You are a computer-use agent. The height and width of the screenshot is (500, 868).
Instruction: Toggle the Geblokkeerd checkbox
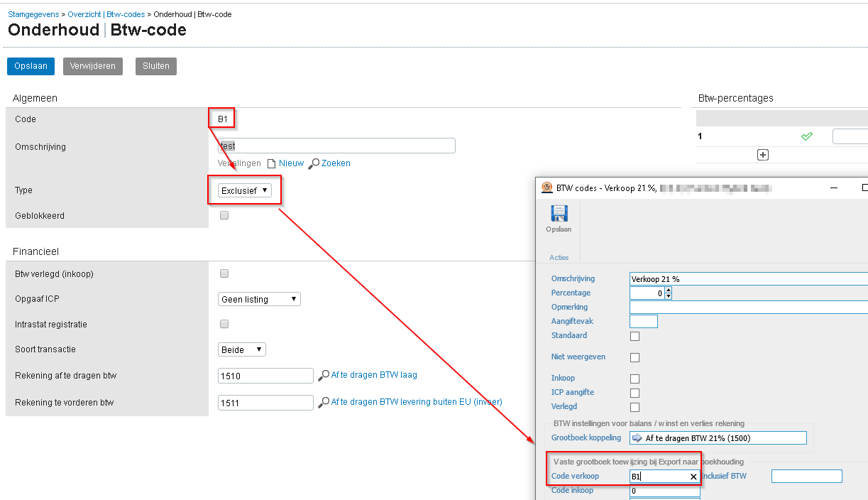click(x=224, y=215)
